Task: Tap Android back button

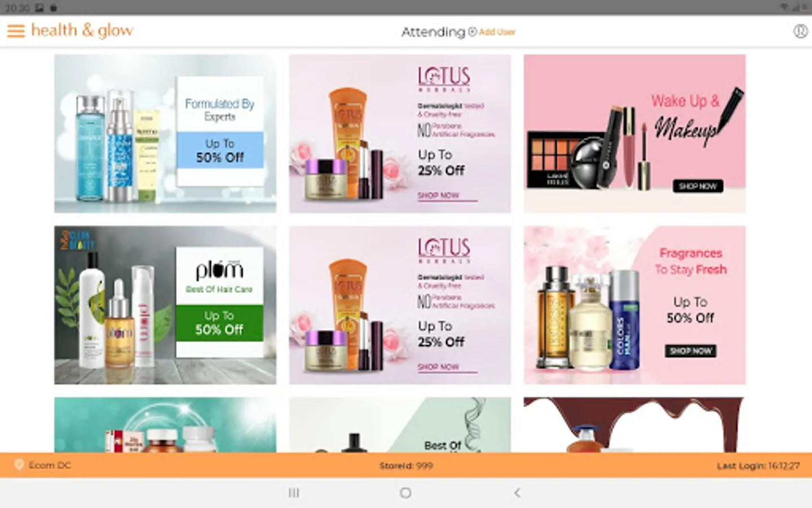Action: pyautogui.click(x=517, y=493)
